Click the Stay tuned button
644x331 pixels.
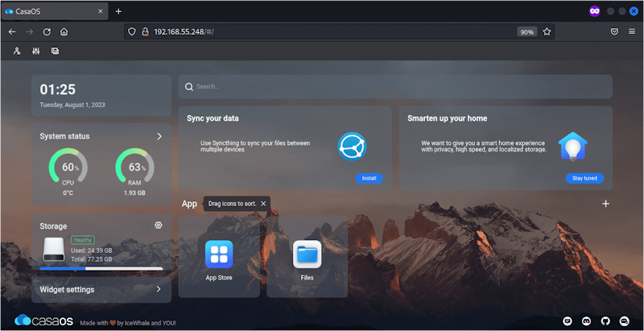584,178
